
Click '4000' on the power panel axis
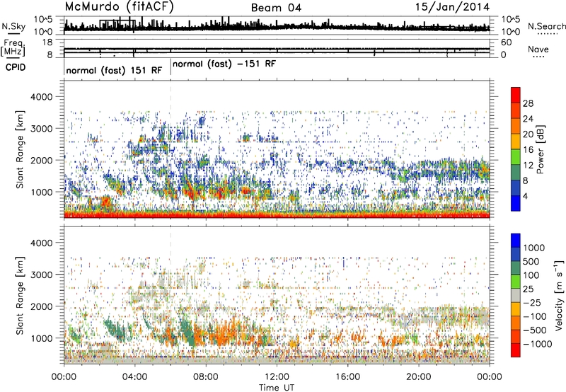(x=42, y=97)
